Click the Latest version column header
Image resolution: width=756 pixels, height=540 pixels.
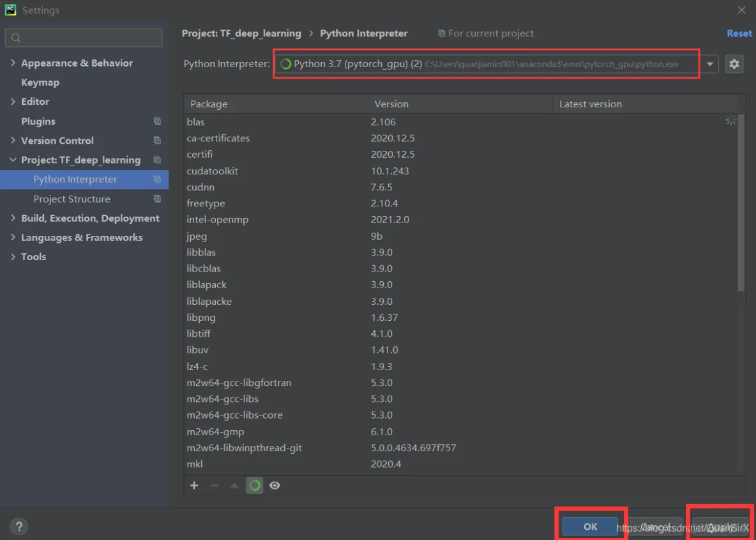coord(645,104)
